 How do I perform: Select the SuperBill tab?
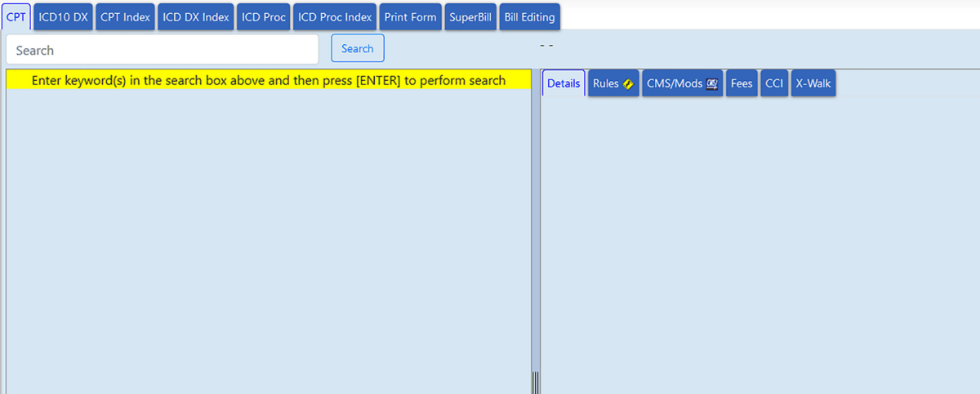471,17
